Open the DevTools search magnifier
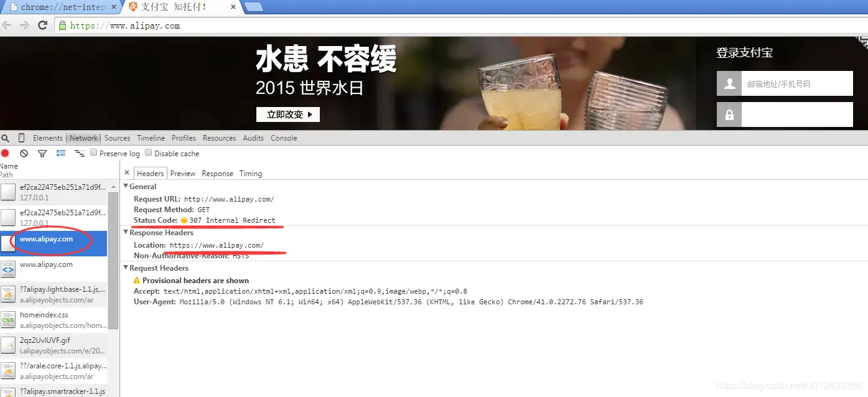This screenshot has width=868, height=397. click(6, 138)
